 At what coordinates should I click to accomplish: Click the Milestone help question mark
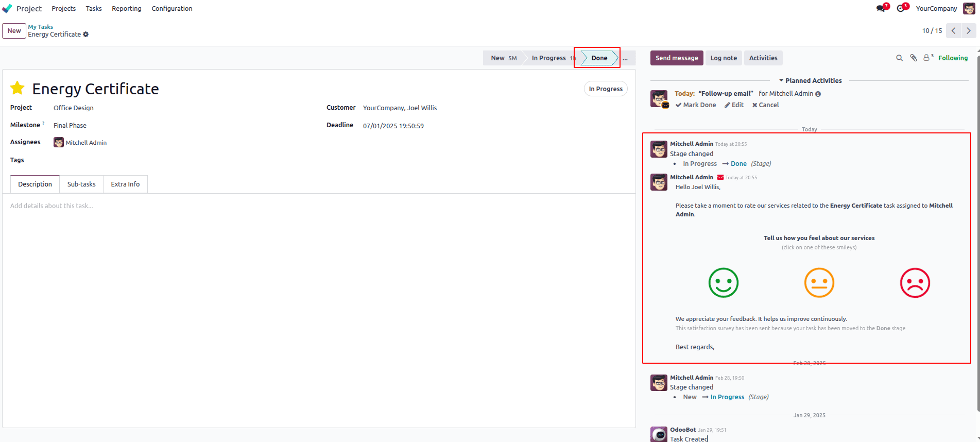(x=43, y=123)
